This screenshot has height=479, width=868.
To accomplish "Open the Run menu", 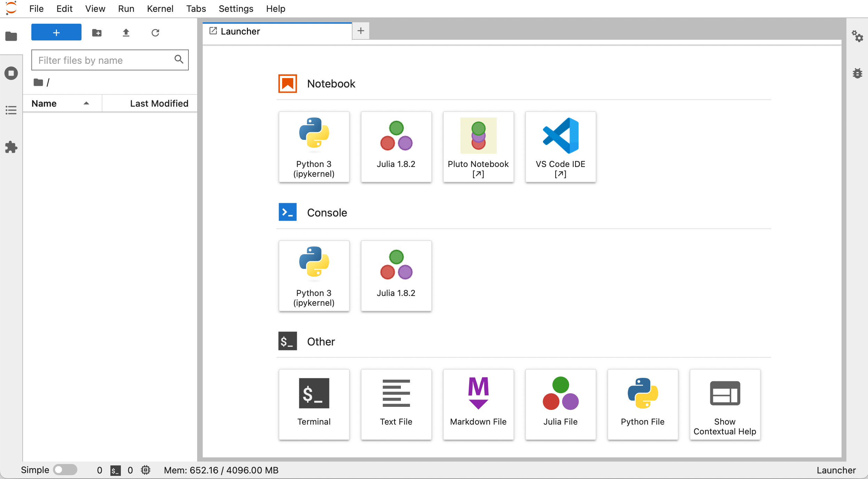I will pos(126,9).
